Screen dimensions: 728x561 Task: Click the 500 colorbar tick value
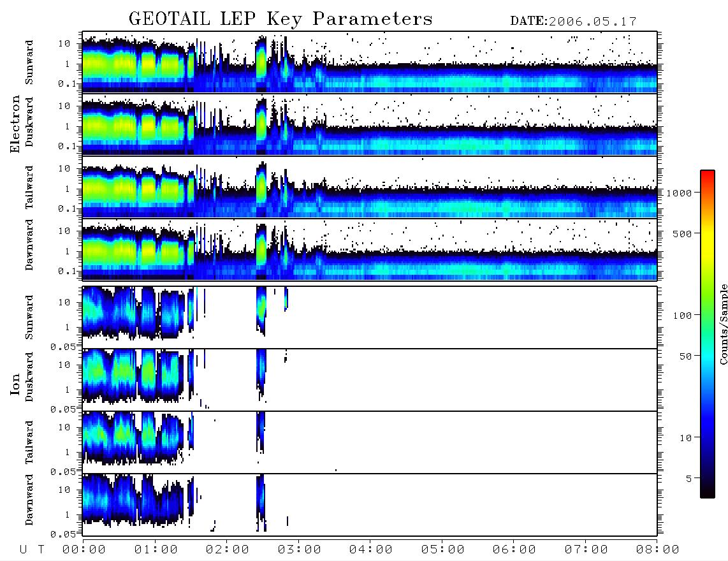pyautogui.click(x=683, y=234)
